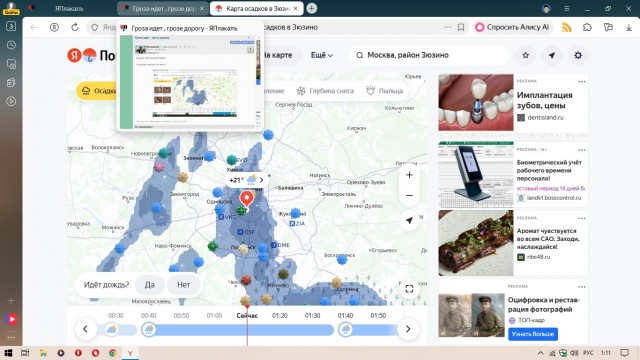
Task: Open File Explorer from taskbar
Action: pos(43,353)
